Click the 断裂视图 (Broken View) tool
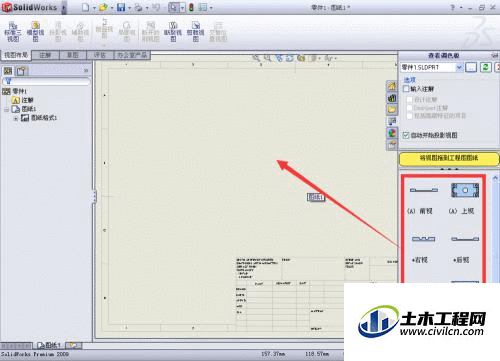The width and height of the screenshot is (500, 361). [173, 32]
